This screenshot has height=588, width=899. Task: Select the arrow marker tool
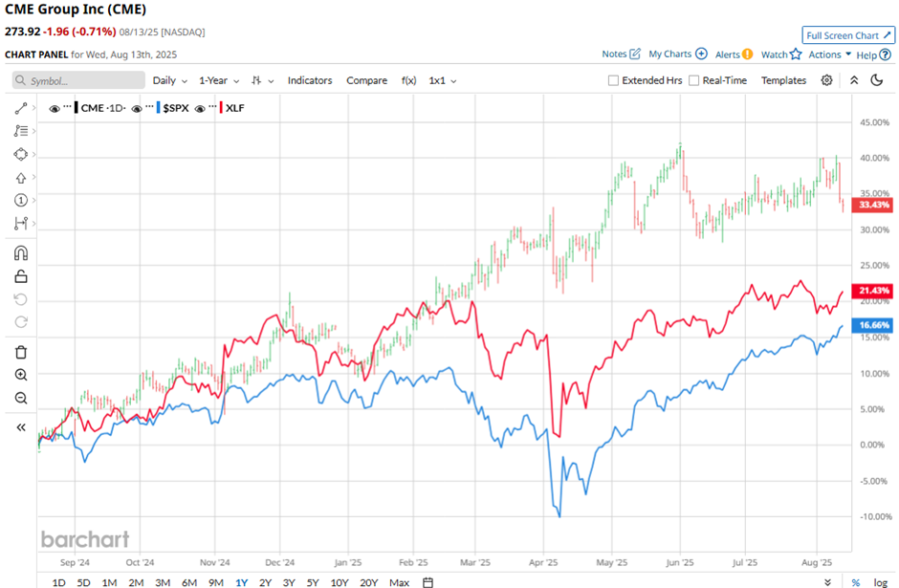pos(21,178)
